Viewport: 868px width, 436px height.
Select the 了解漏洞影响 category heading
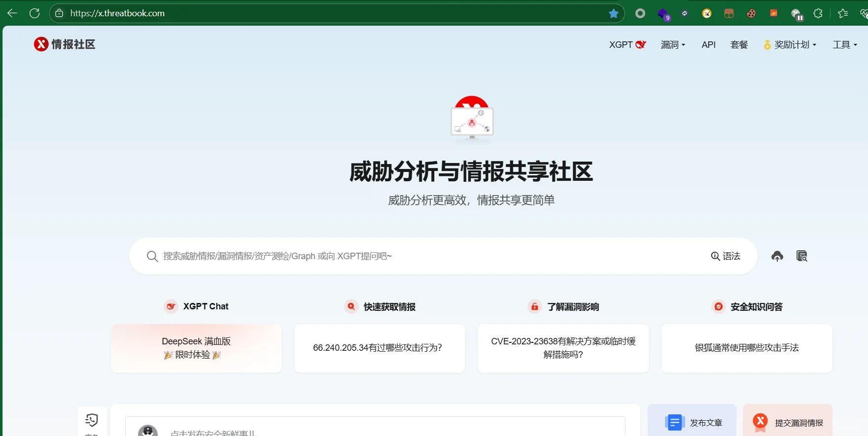tap(563, 307)
